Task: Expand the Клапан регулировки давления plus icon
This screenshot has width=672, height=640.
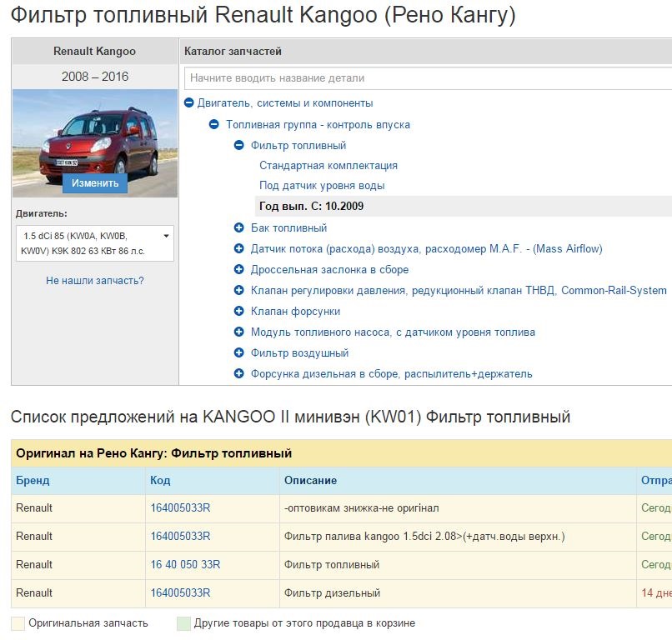Action: 238,290
